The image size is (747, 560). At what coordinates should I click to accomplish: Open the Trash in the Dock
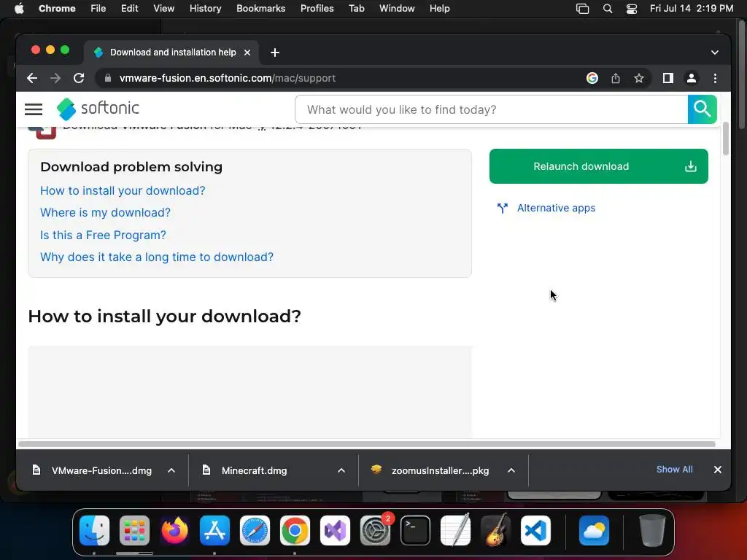point(652,531)
